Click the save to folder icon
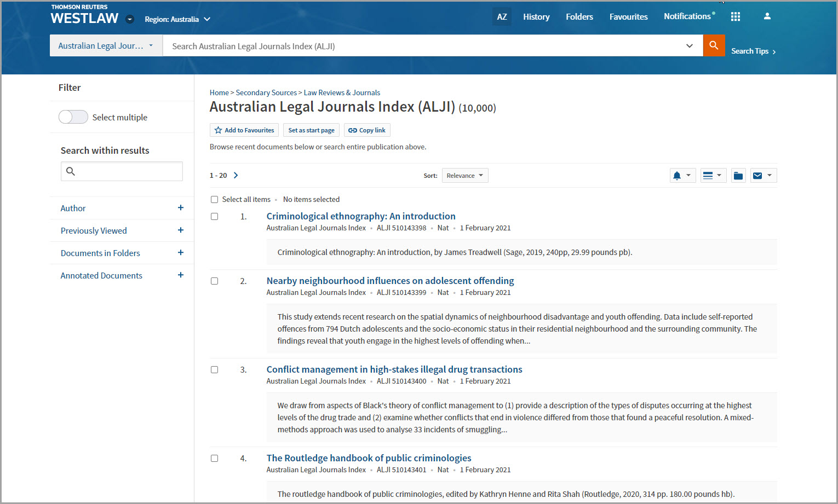 pyautogui.click(x=738, y=176)
